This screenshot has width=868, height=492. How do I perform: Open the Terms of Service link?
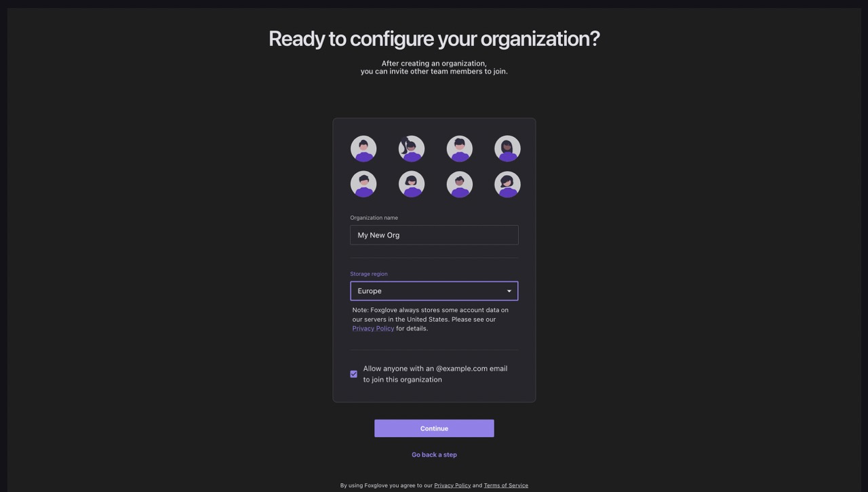click(x=506, y=485)
